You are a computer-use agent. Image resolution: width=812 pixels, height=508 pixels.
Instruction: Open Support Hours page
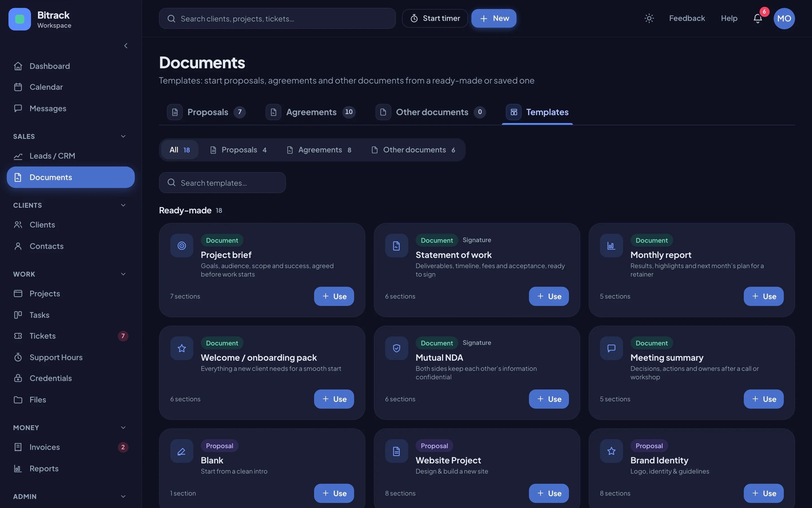coord(70,357)
